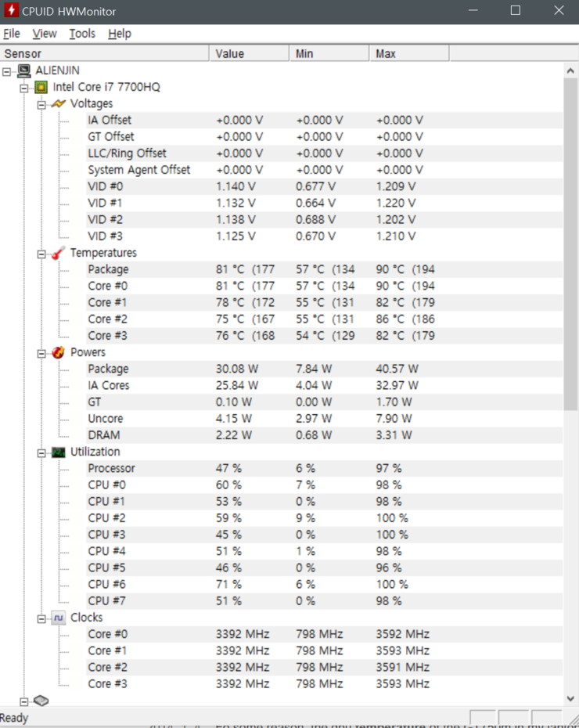This screenshot has width=579, height=728.
Task: Collapse the Utilization tree section
Action: (x=41, y=452)
